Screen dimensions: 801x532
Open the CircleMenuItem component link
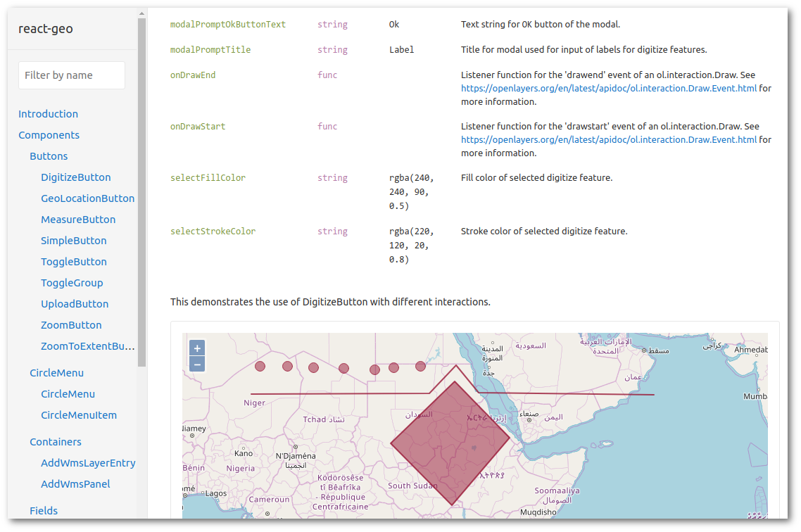coord(79,415)
